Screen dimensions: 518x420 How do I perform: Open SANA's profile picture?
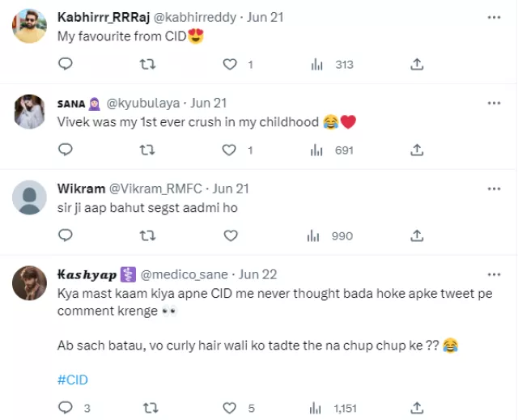point(31,112)
